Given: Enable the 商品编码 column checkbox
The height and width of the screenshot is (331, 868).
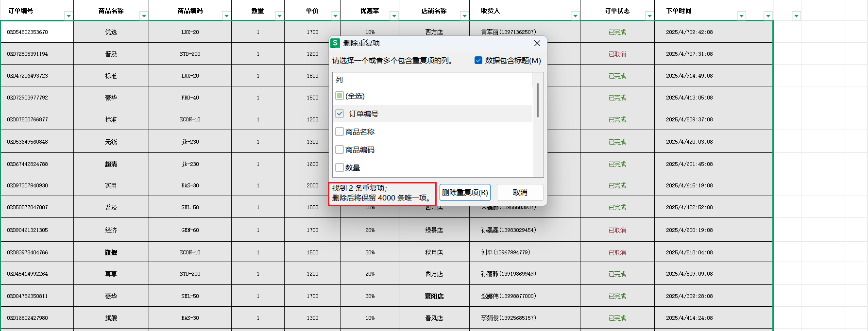Looking at the screenshot, I should [340, 149].
